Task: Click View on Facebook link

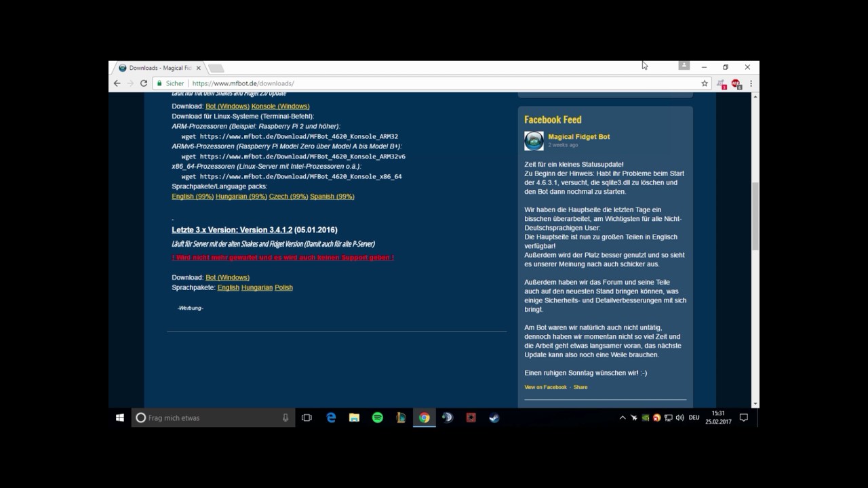Action: [x=545, y=387]
